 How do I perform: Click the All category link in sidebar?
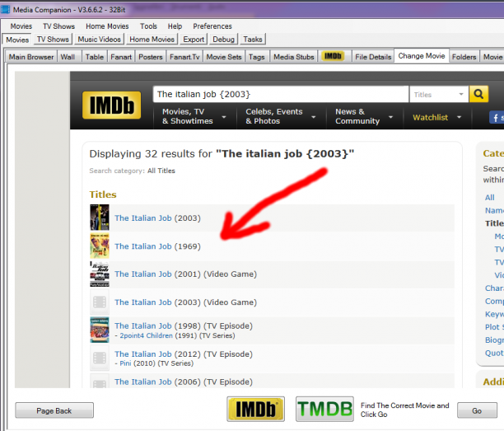point(489,198)
